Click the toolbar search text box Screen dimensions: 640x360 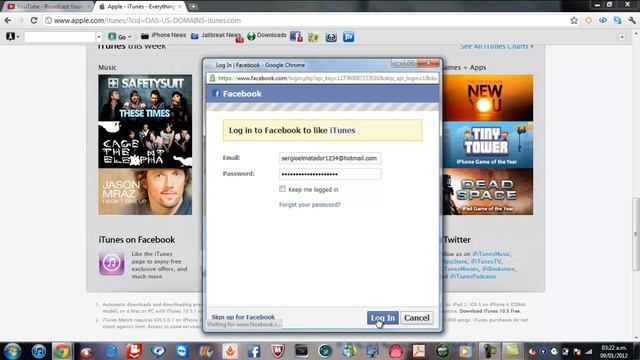[x=60, y=37]
